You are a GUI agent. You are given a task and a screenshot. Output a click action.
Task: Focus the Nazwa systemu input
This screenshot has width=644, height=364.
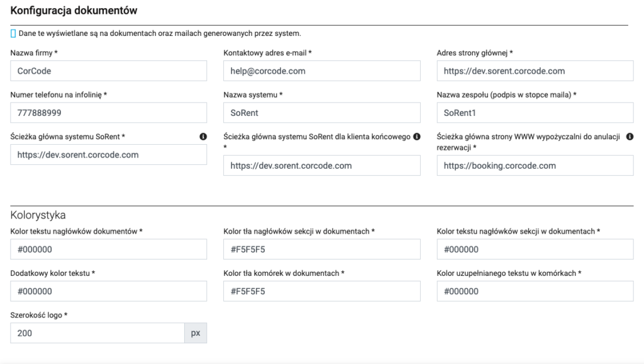coord(322,113)
